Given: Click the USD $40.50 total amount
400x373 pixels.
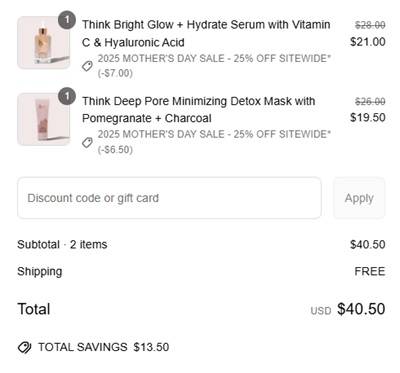Looking at the screenshot, I should tap(348, 309).
